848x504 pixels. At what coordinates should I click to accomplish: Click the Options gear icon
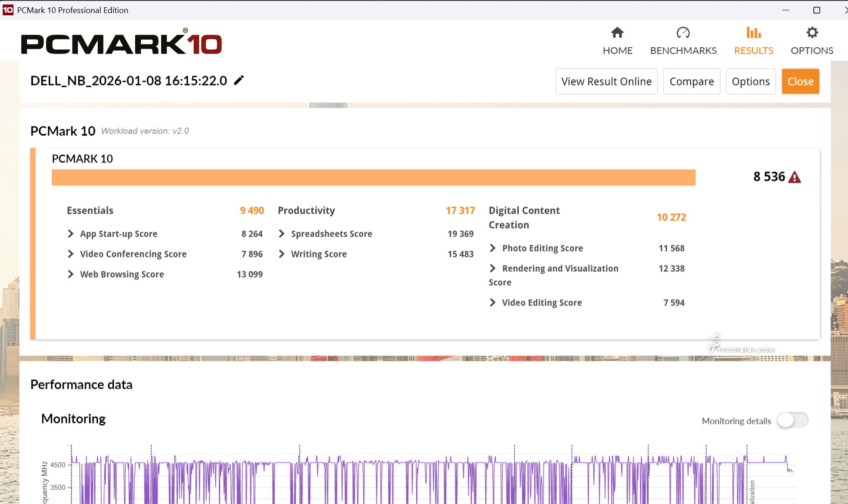812,32
